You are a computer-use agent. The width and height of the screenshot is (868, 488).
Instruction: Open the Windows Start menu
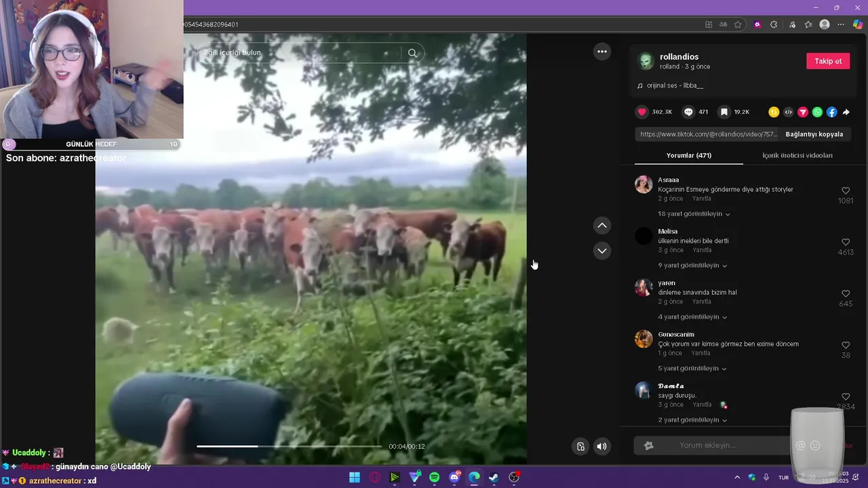coord(355,477)
